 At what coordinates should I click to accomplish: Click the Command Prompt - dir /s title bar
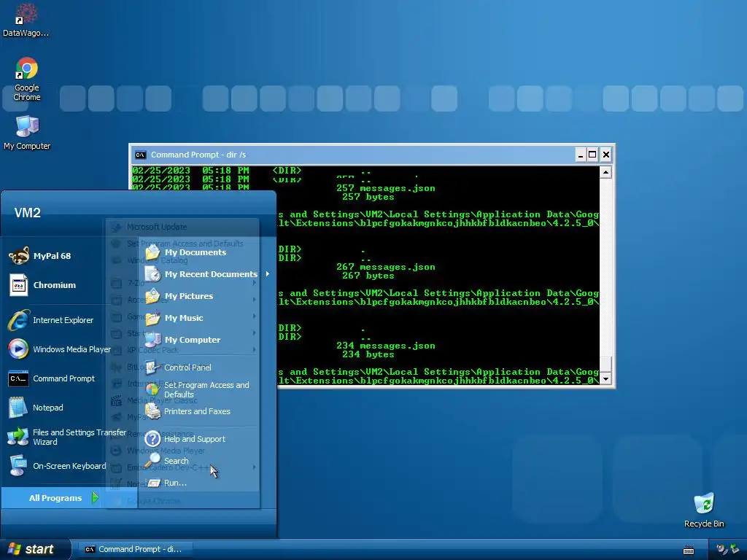(x=352, y=155)
